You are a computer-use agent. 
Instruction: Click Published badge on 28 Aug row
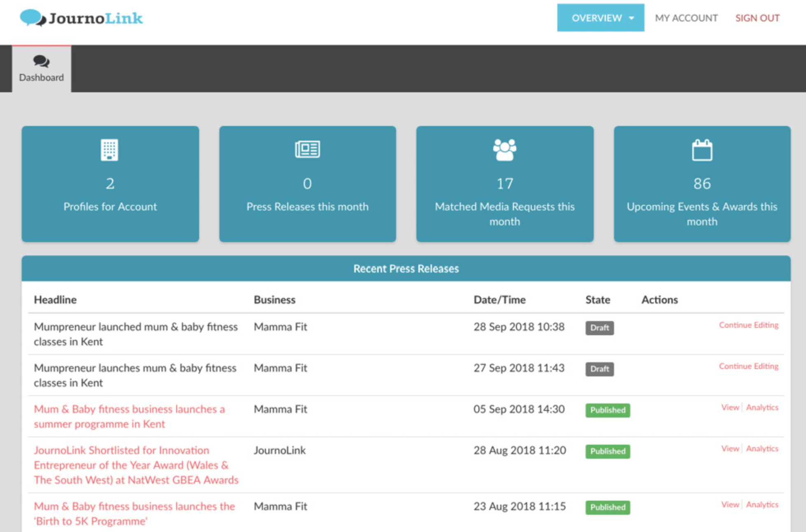point(608,451)
